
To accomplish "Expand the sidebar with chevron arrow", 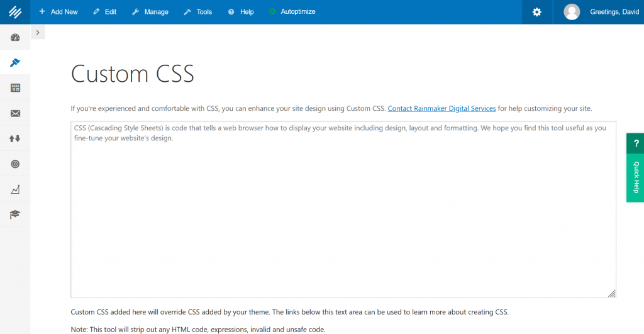I will click(38, 33).
